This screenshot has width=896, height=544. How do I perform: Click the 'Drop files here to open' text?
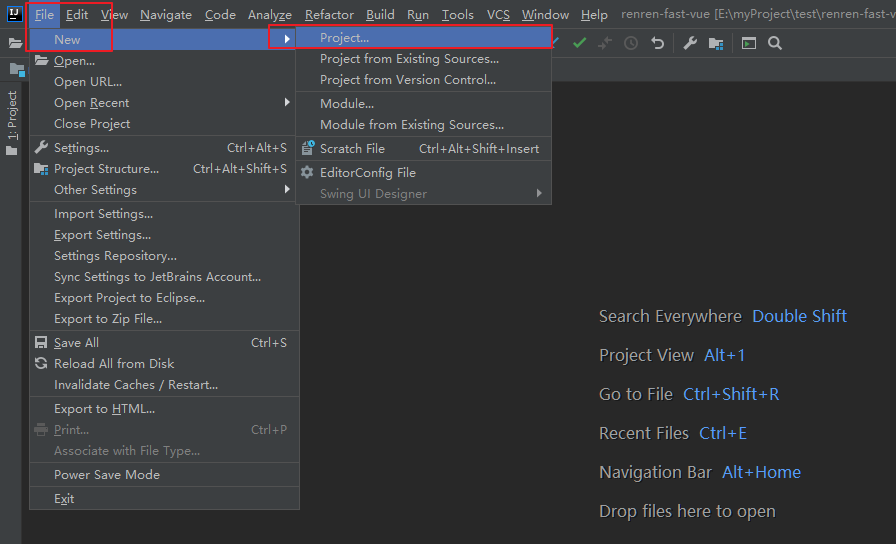click(687, 511)
